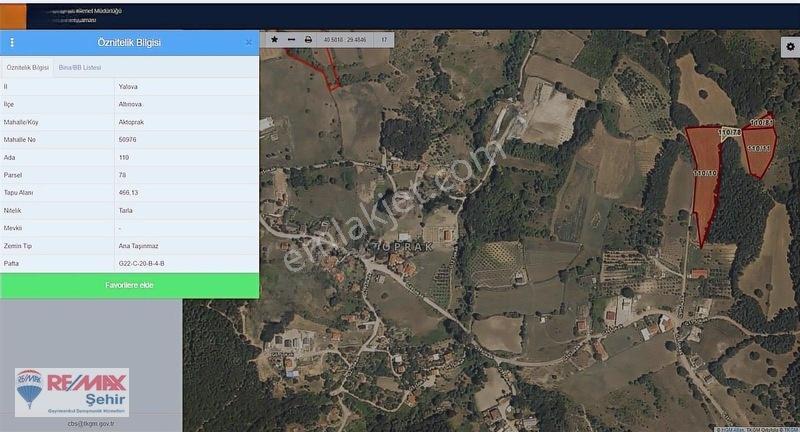This screenshot has height=432, width=800.
Task: Click the zoom level 17 indicator
Action: (384, 40)
